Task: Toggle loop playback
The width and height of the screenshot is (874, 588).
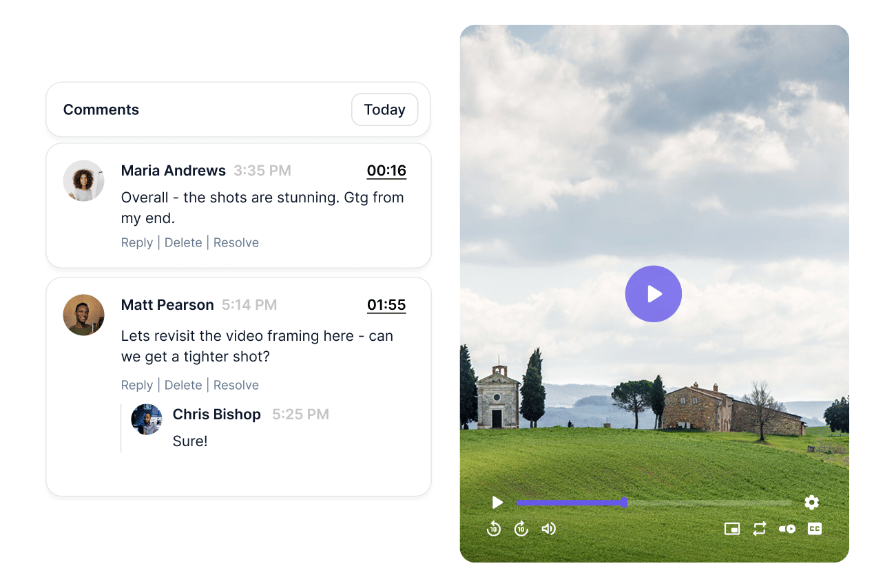Action: (x=760, y=529)
